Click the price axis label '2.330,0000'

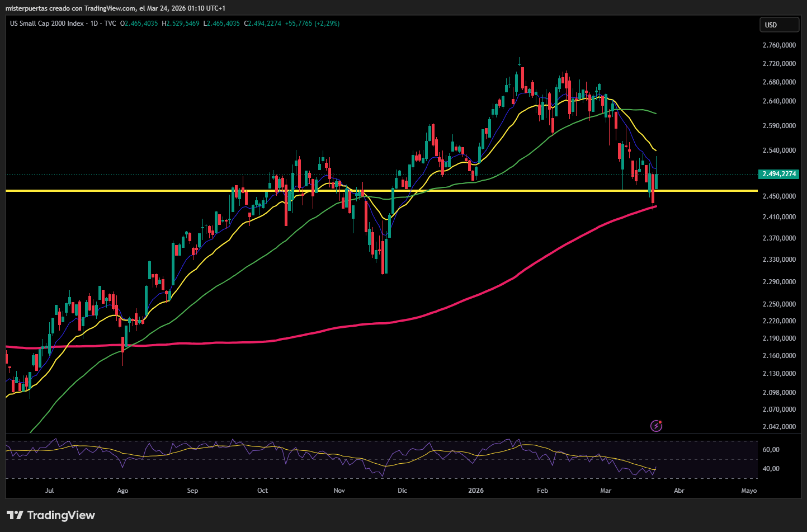click(x=779, y=260)
